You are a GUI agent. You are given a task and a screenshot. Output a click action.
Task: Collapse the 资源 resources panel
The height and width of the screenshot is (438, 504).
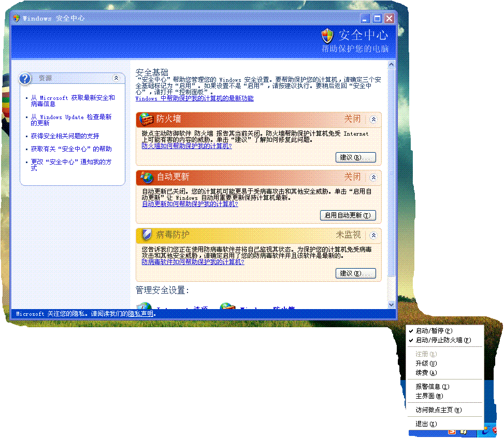(x=117, y=78)
